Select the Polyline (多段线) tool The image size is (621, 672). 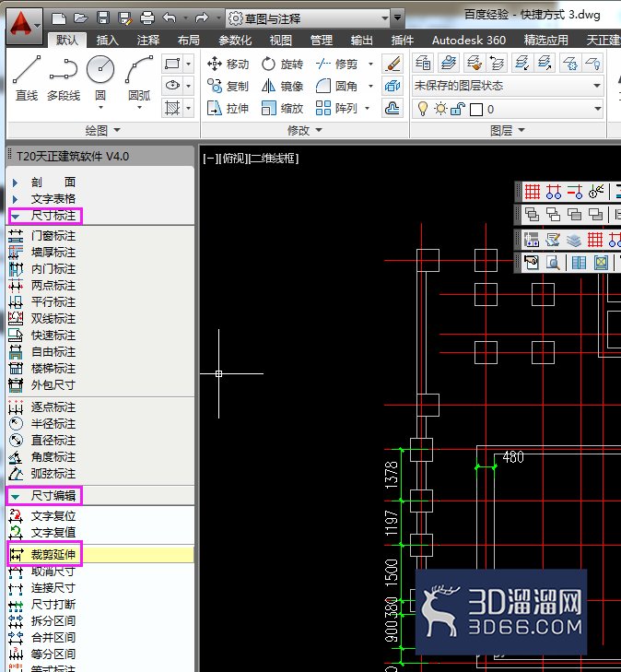(x=64, y=78)
